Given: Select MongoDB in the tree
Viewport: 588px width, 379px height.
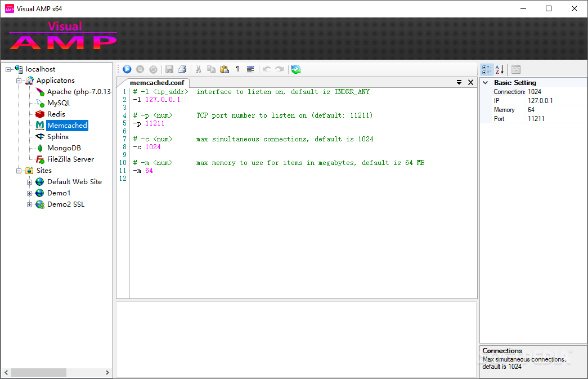Looking at the screenshot, I should (x=64, y=148).
